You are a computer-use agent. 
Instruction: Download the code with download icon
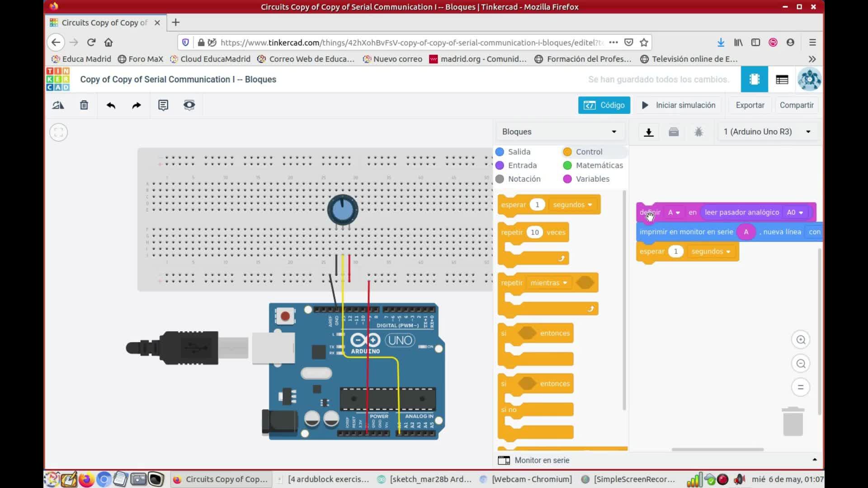point(649,132)
